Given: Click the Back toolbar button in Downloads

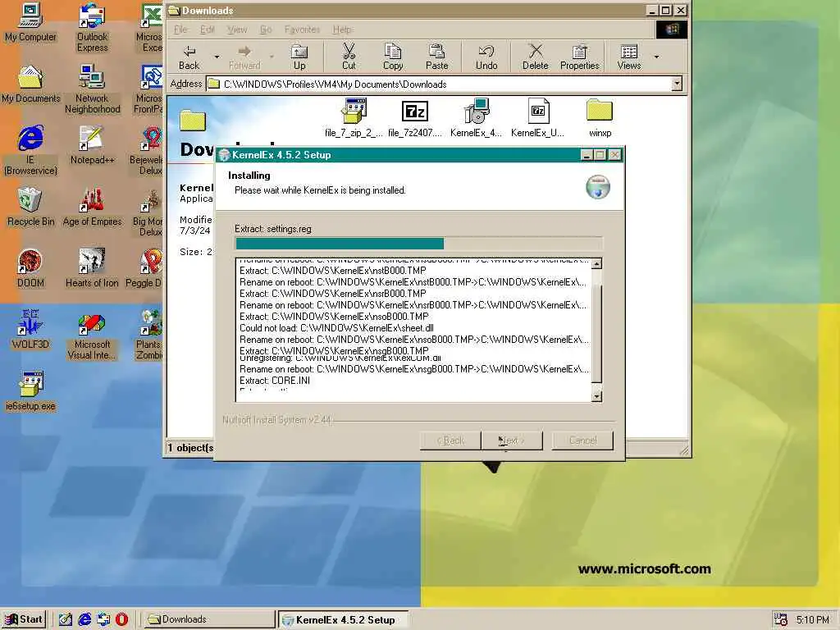Looking at the screenshot, I should (189, 57).
